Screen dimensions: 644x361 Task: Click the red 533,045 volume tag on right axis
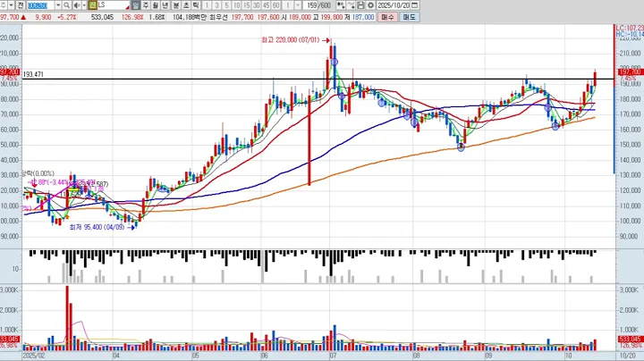[630, 340]
